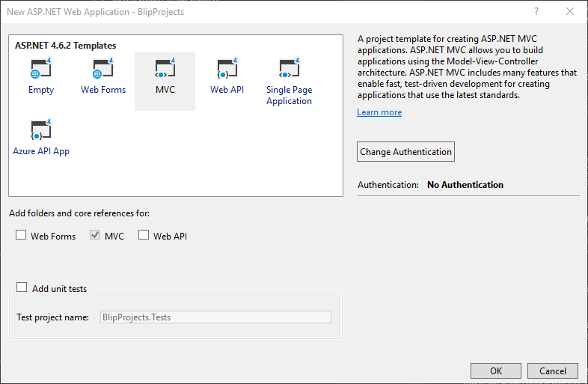The image size is (588, 384).
Task: Click the Single Page Application label
Action: [x=289, y=95]
